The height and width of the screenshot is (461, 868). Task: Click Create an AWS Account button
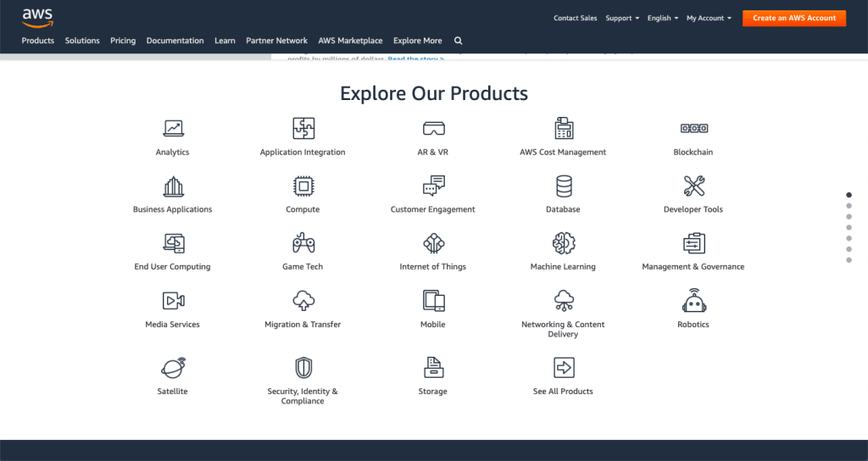point(794,19)
